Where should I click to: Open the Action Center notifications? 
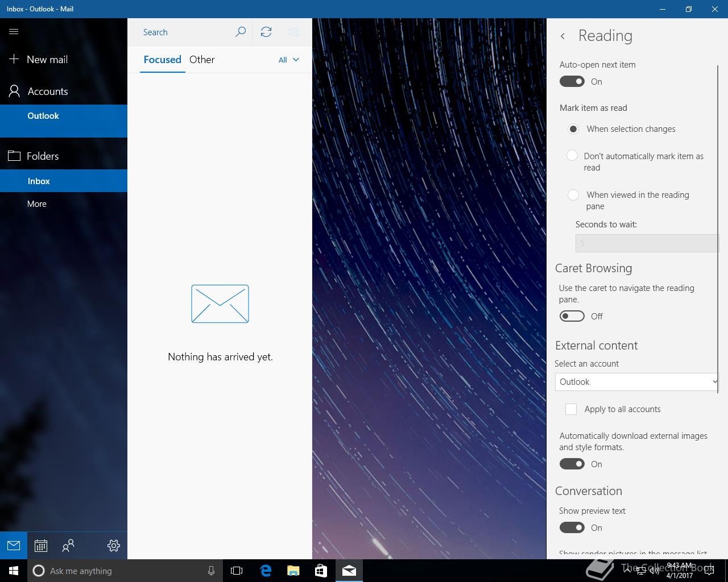709,571
